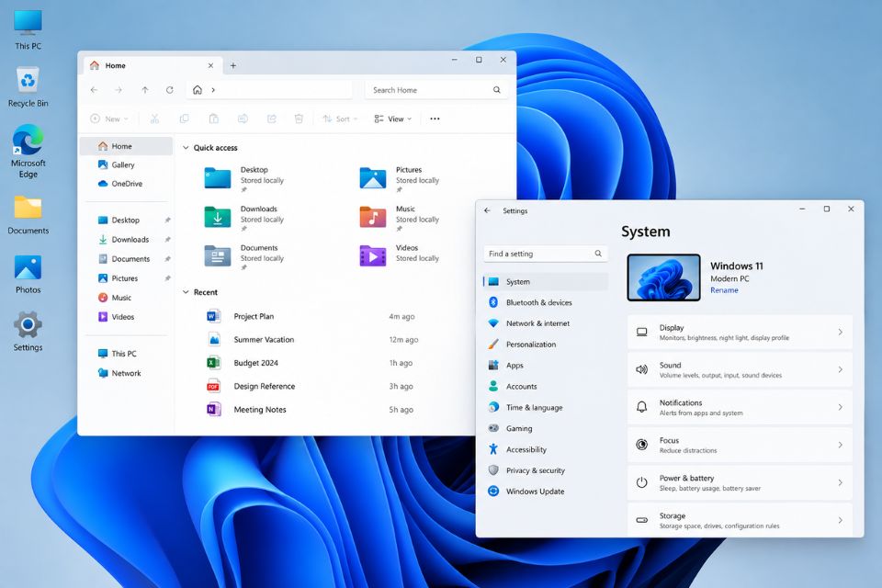Launch Microsoft Edge from the desktop

28,151
